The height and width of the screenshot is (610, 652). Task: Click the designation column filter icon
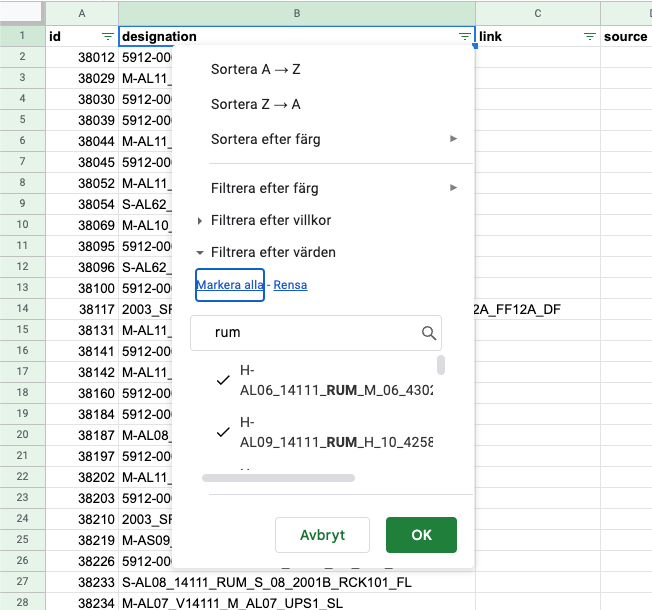pos(464,37)
